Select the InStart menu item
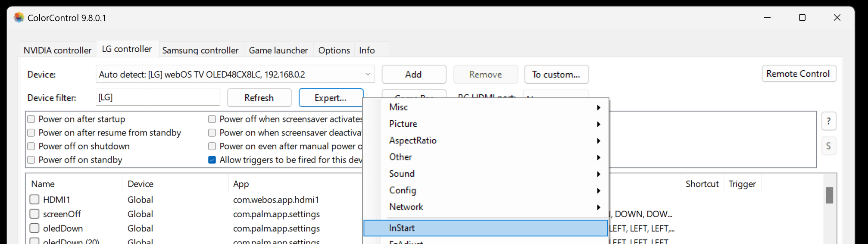 coord(486,228)
